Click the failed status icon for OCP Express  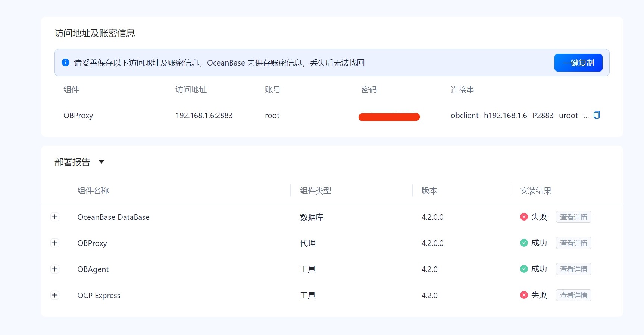tap(524, 295)
